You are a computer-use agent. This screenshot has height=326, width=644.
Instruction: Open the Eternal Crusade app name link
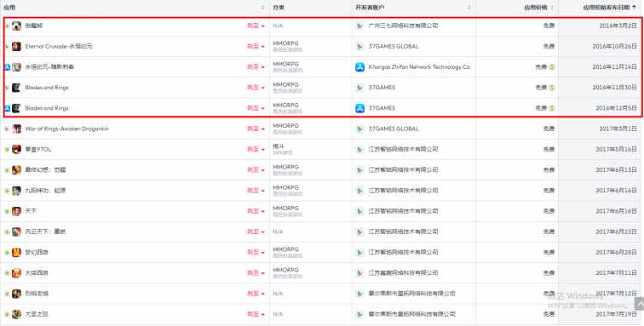[x=59, y=47]
